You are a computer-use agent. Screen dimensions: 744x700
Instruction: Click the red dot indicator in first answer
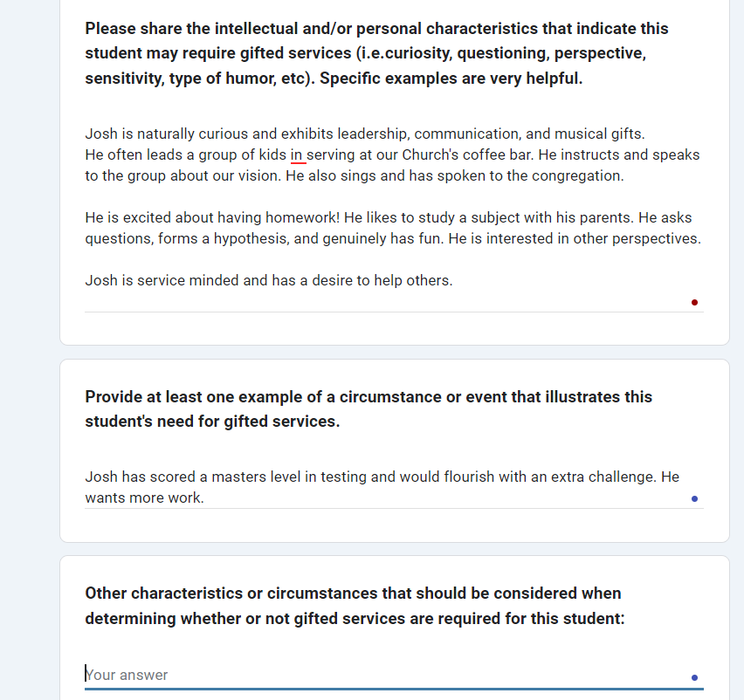click(x=694, y=302)
